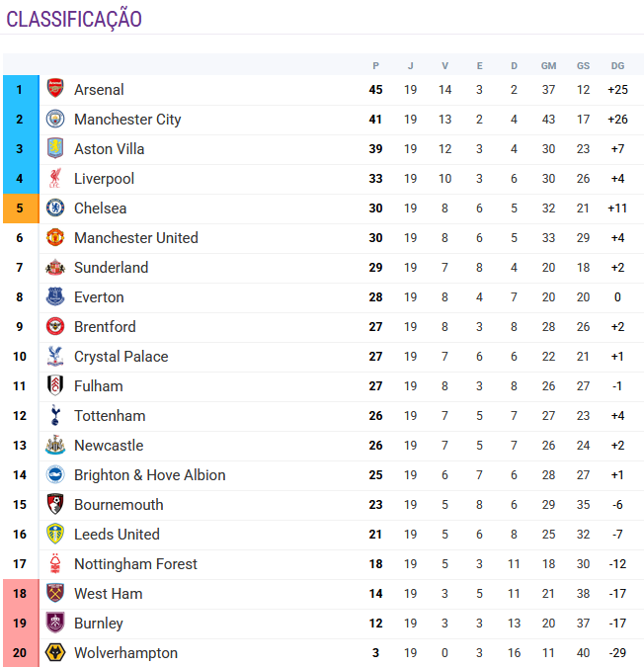The height and width of the screenshot is (667, 644).
Task: Open the Brighton & Hove Albion link
Action: (x=149, y=475)
